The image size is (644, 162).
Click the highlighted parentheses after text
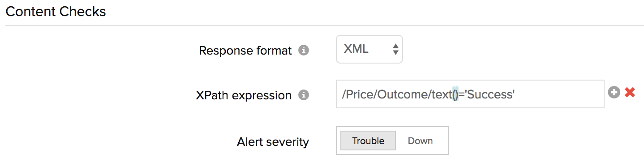(455, 94)
